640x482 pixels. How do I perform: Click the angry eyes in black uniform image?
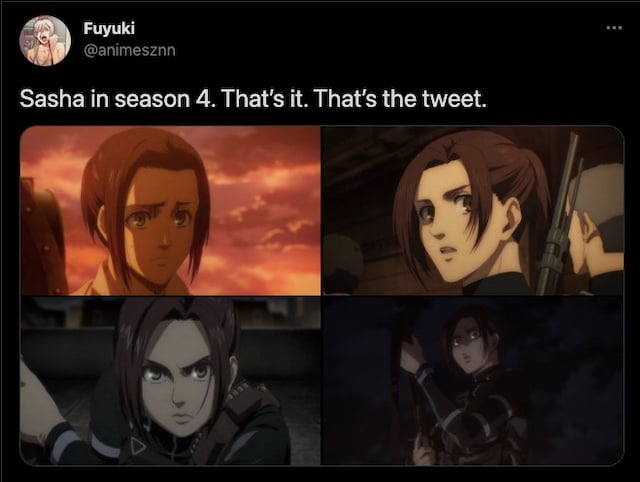tap(176, 372)
